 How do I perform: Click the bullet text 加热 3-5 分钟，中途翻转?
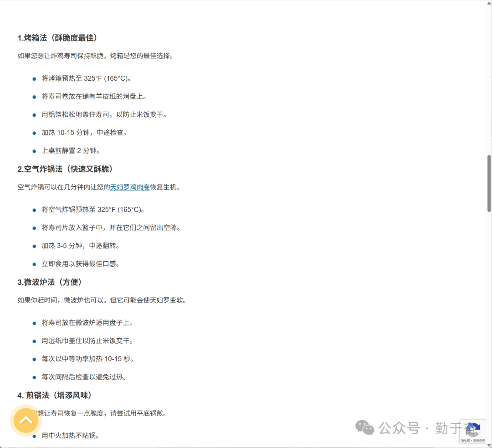81,246
